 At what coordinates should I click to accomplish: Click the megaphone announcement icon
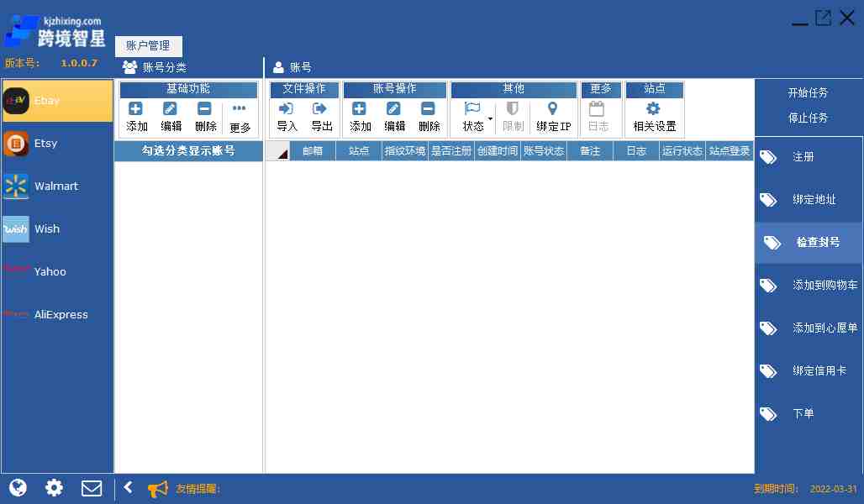(x=158, y=489)
